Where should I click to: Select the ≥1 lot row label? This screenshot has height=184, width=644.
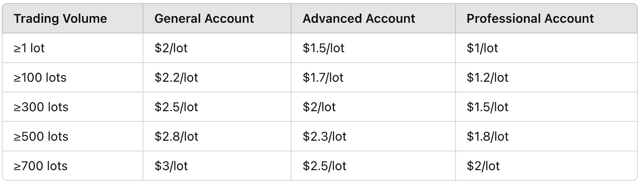(29, 48)
